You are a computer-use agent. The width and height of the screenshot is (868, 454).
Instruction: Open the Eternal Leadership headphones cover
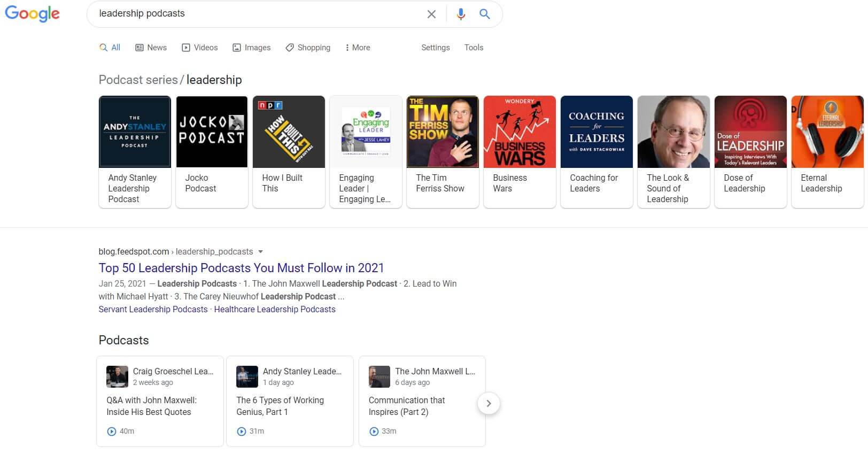coord(827,132)
